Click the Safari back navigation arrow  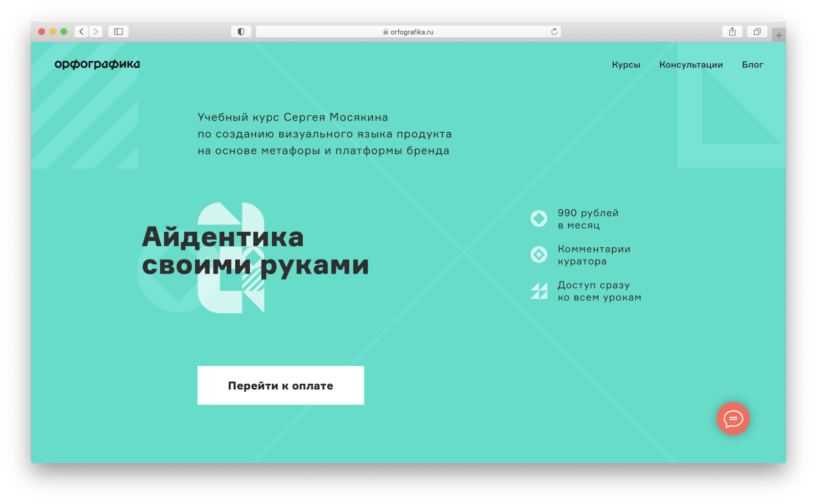81,32
